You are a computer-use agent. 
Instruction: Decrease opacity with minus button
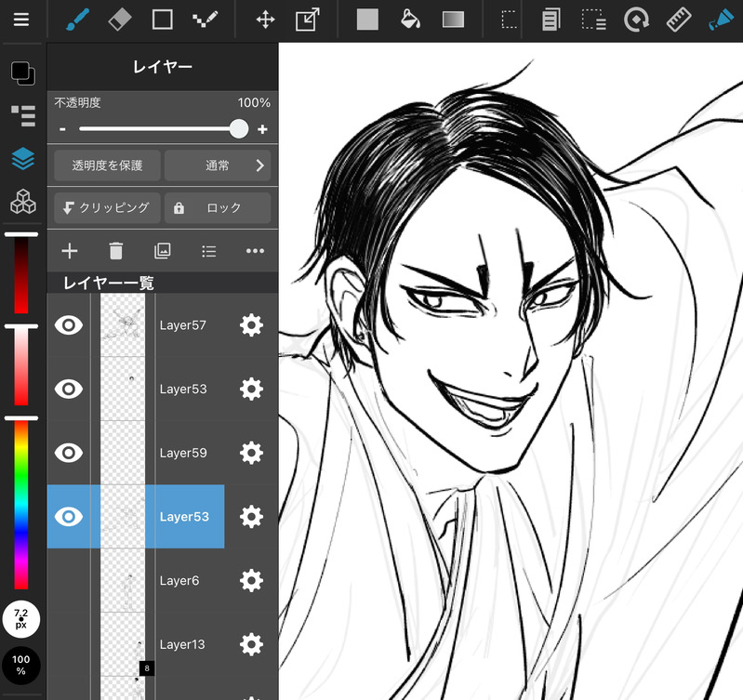pos(62,129)
